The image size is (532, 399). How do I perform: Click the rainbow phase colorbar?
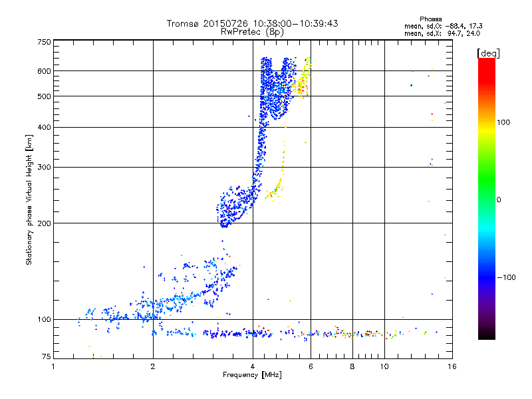pos(487,198)
